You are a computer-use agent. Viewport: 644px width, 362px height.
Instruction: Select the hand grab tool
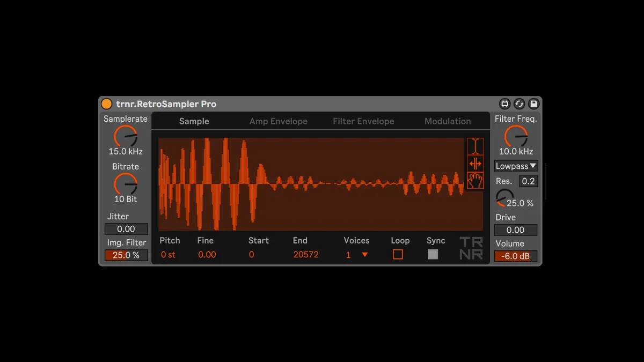475,181
